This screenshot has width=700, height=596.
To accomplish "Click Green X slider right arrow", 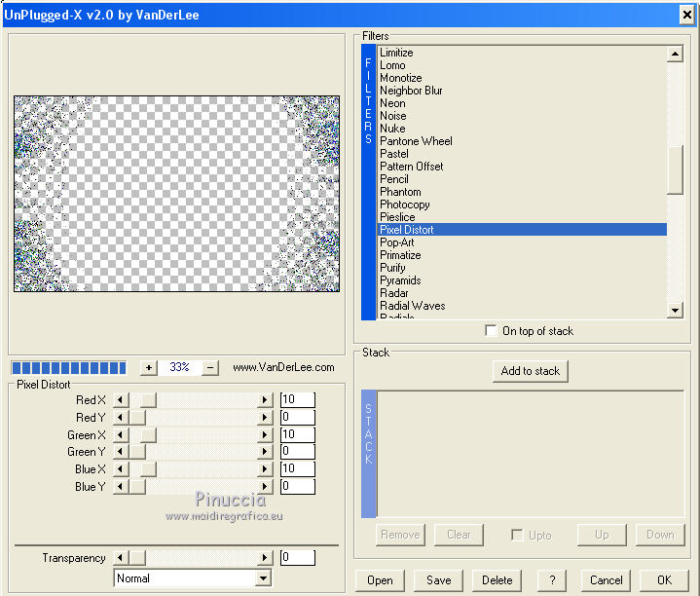I will click(x=264, y=435).
